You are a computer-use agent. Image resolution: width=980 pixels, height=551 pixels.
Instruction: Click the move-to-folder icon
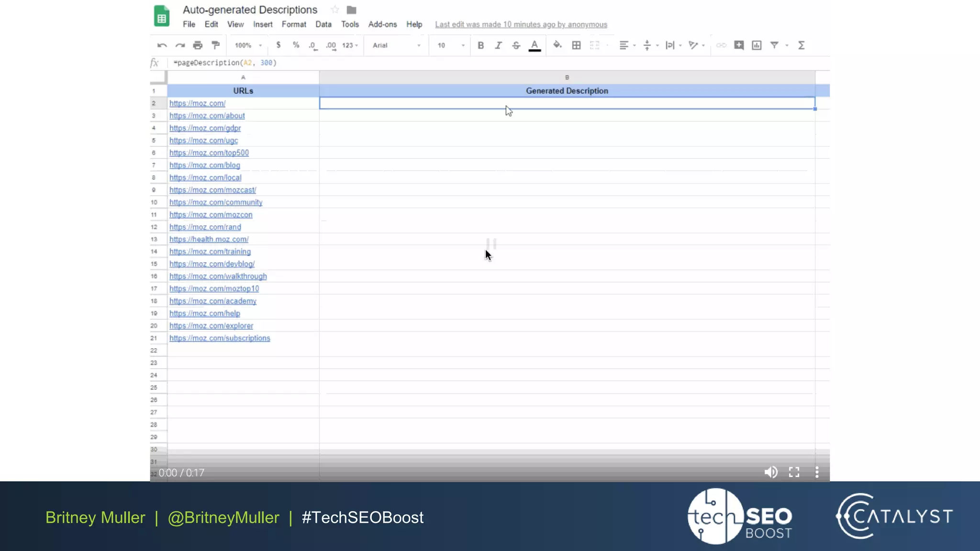point(352,10)
